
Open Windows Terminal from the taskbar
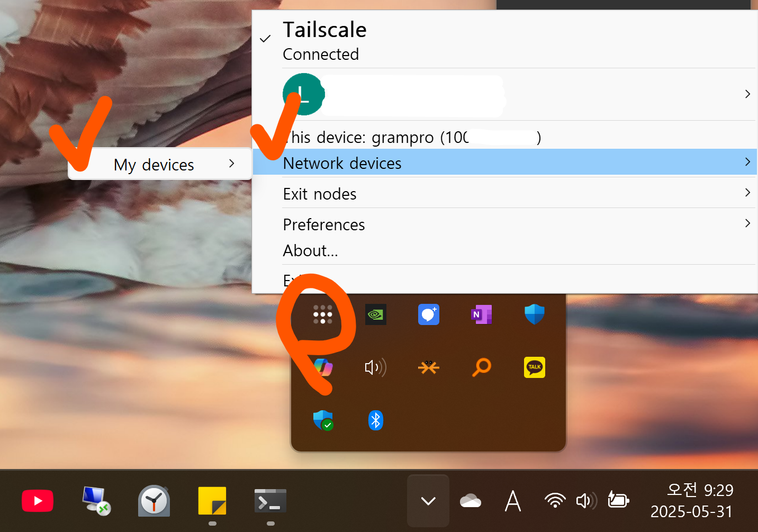click(270, 500)
